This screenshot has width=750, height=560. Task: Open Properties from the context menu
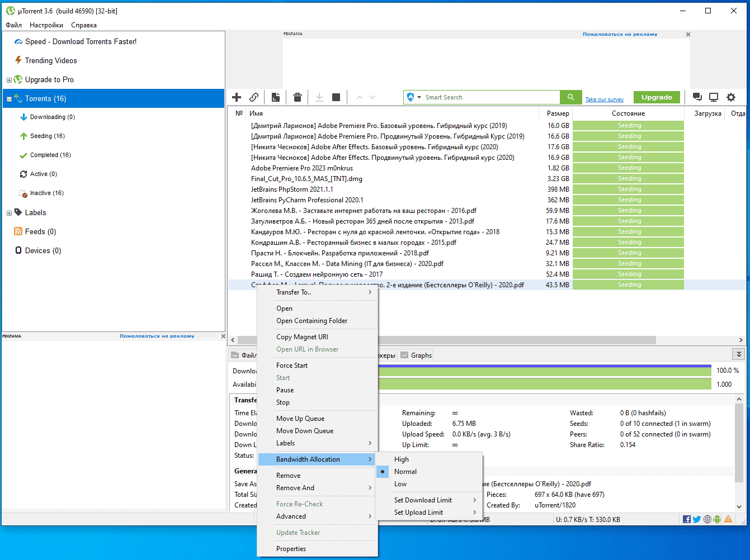click(318, 549)
